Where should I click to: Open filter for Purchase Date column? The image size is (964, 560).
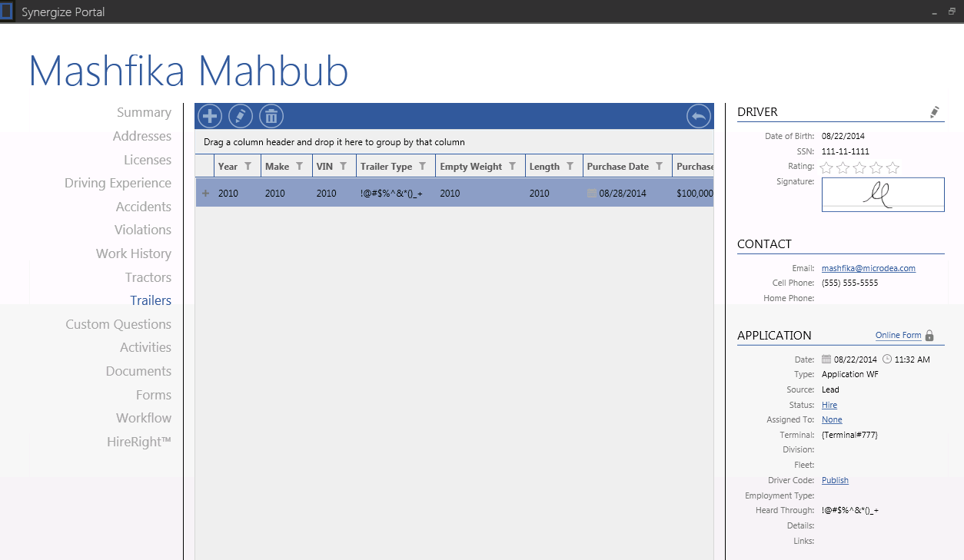click(659, 166)
